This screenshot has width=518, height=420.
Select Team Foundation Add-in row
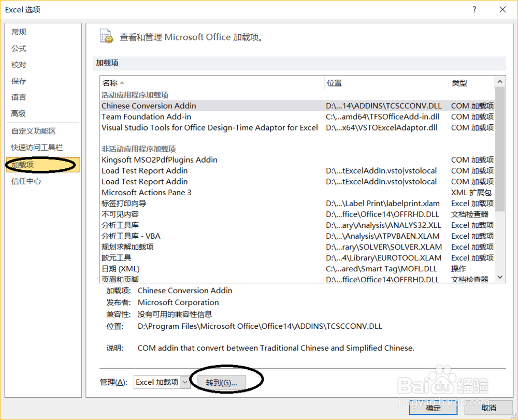point(297,117)
